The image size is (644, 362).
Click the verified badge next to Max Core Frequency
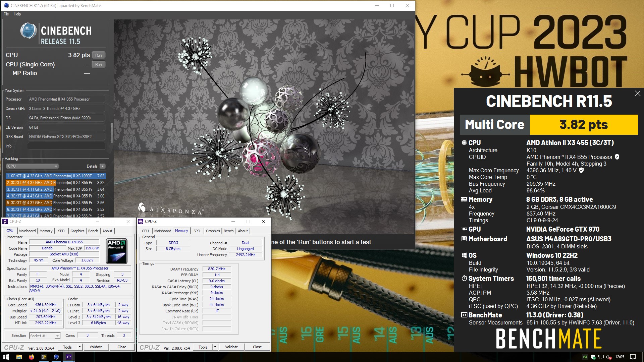[x=581, y=170]
